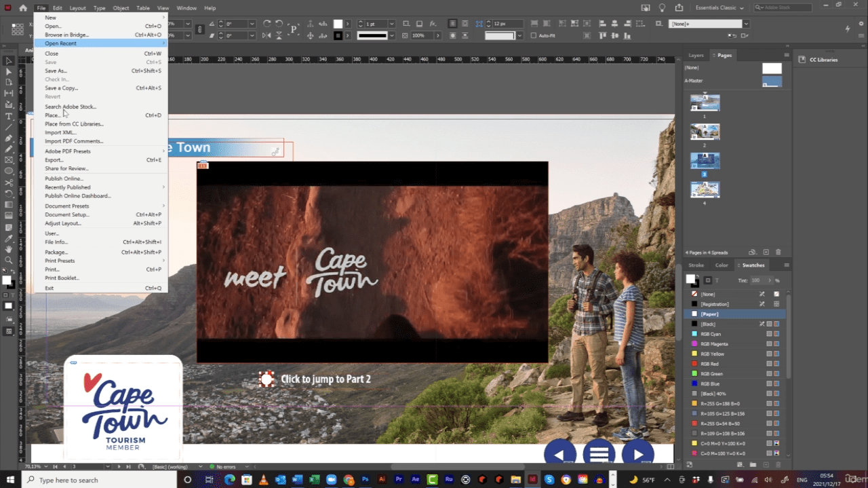Enable the Auto-Fit checkbox
The height and width of the screenshot is (488, 868).
click(x=533, y=35)
